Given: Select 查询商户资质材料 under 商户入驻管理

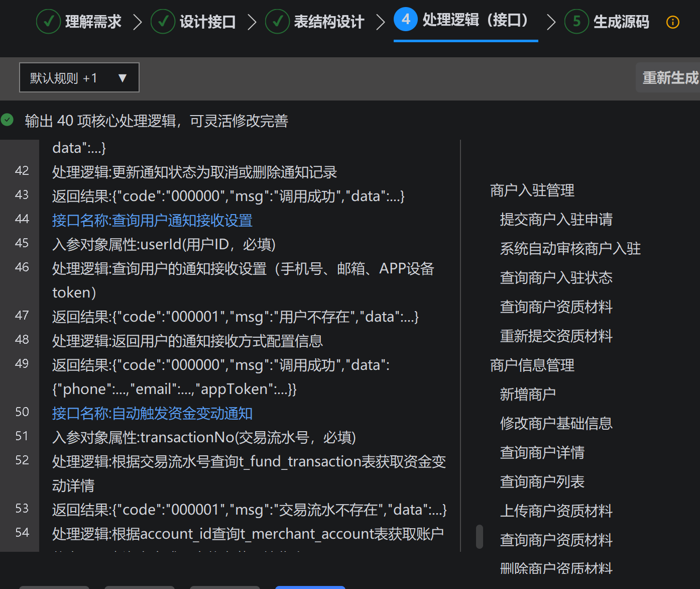Looking at the screenshot, I should 556,307.
